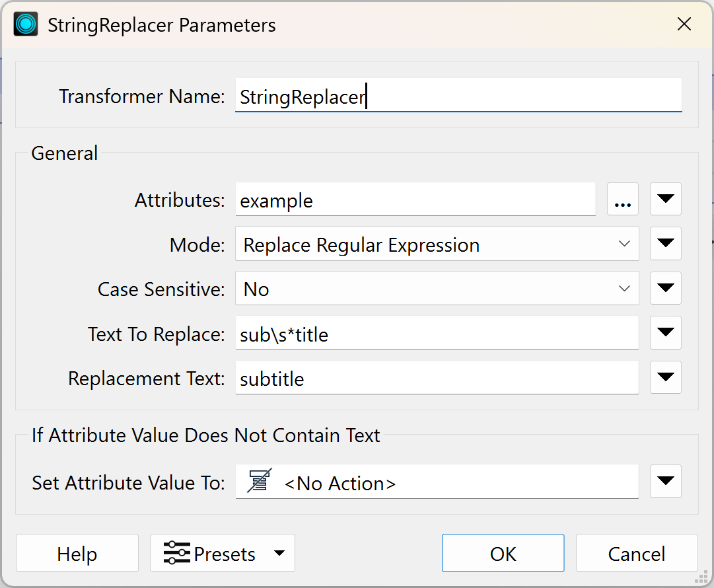Click the resize grip at dialog corner
The width and height of the screenshot is (714, 588).
point(701,577)
